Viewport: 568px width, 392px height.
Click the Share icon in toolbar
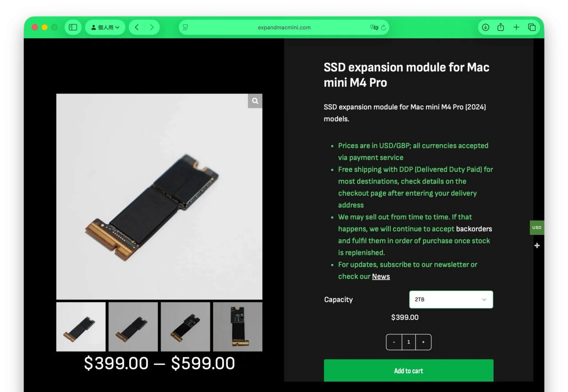pyautogui.click(x=501, y=27)
